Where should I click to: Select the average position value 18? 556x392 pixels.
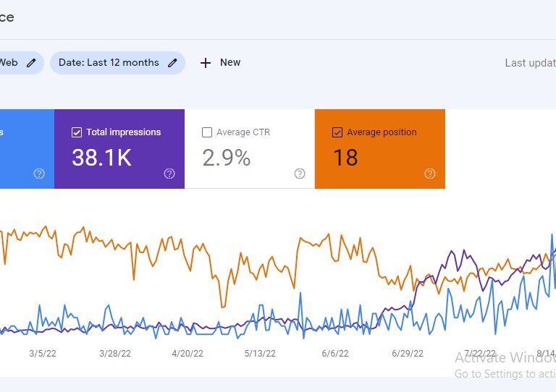click(345, 158)
